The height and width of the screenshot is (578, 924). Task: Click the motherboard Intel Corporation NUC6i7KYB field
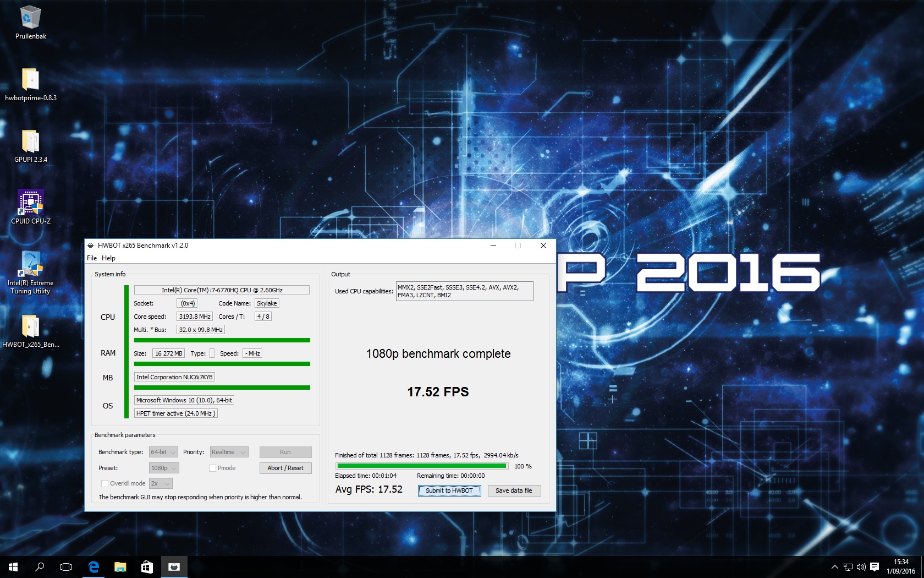point(174,377)
